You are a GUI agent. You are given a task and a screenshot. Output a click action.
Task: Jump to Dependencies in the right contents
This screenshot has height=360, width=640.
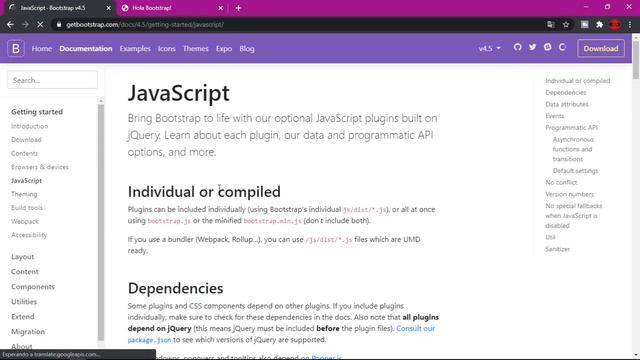[565, 93]
